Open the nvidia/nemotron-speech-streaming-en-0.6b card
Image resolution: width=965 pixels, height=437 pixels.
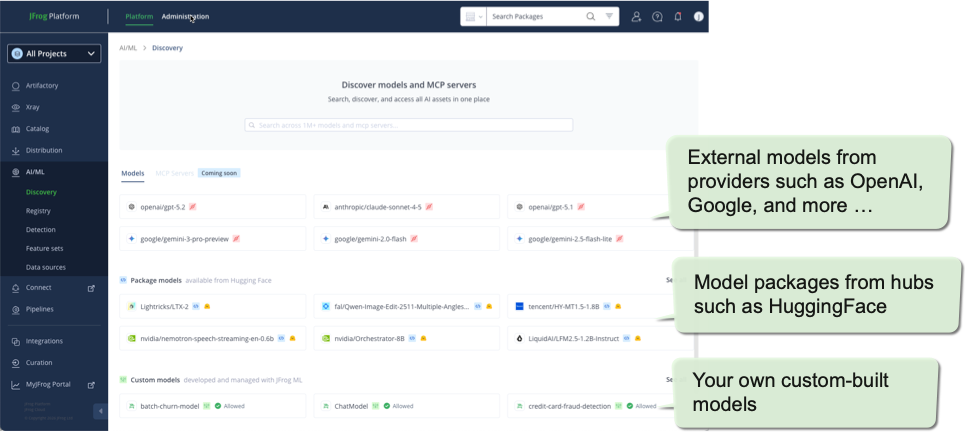[x=212, y=339]
